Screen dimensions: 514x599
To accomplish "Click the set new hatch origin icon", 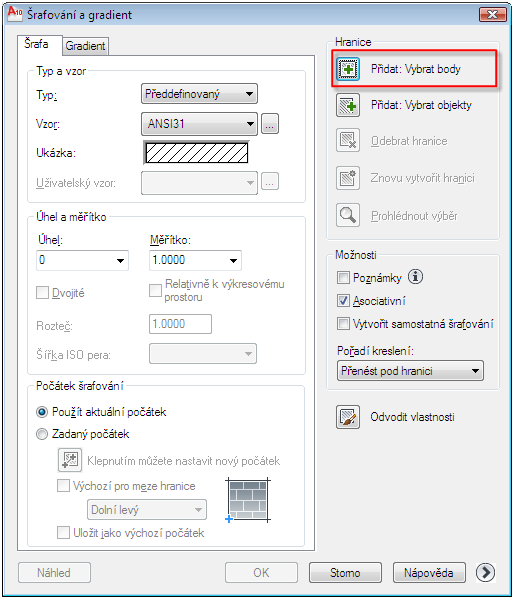I will click(x=70, y=460).
